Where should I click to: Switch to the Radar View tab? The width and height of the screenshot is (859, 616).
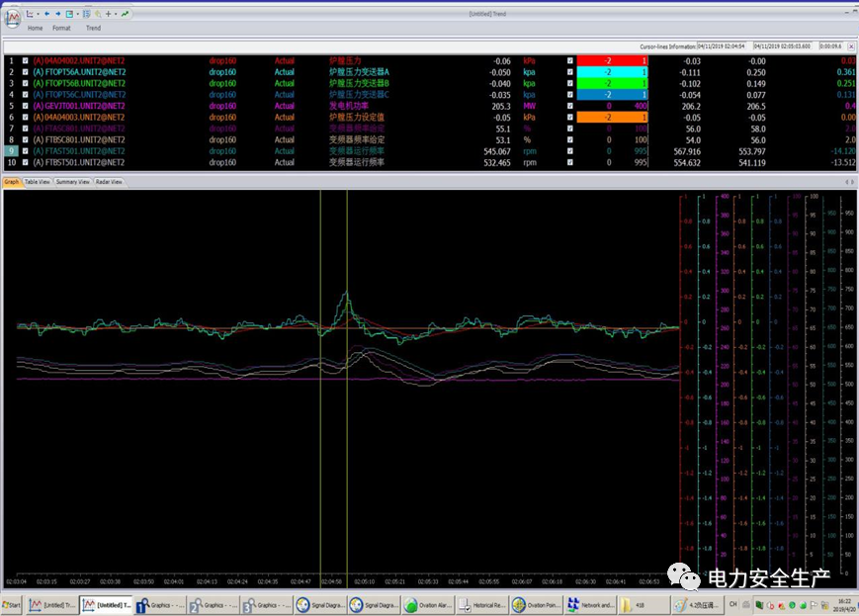[x=109, y=182]
